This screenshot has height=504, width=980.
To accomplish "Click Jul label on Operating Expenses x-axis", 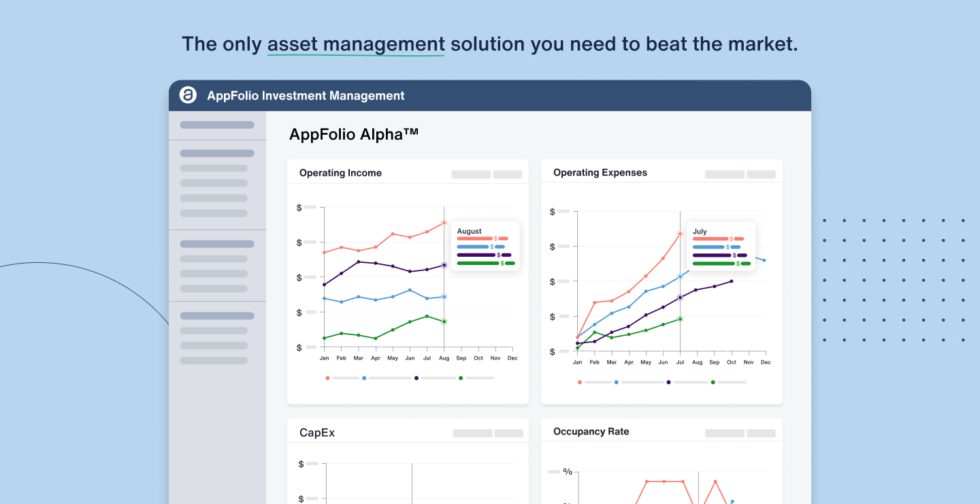I will 680,362.
